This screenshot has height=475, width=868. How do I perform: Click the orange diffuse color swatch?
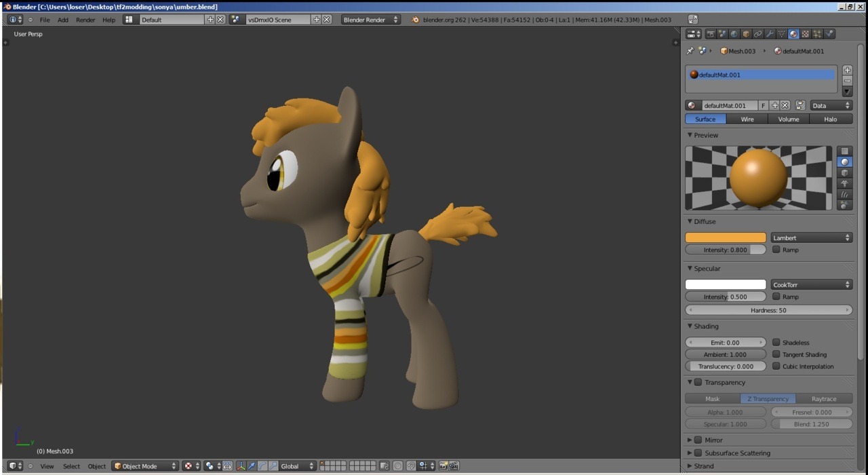(x=726, y=237)
